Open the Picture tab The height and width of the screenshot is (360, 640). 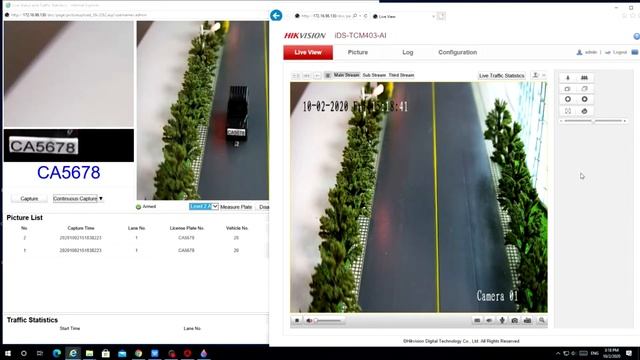(358, 52)
